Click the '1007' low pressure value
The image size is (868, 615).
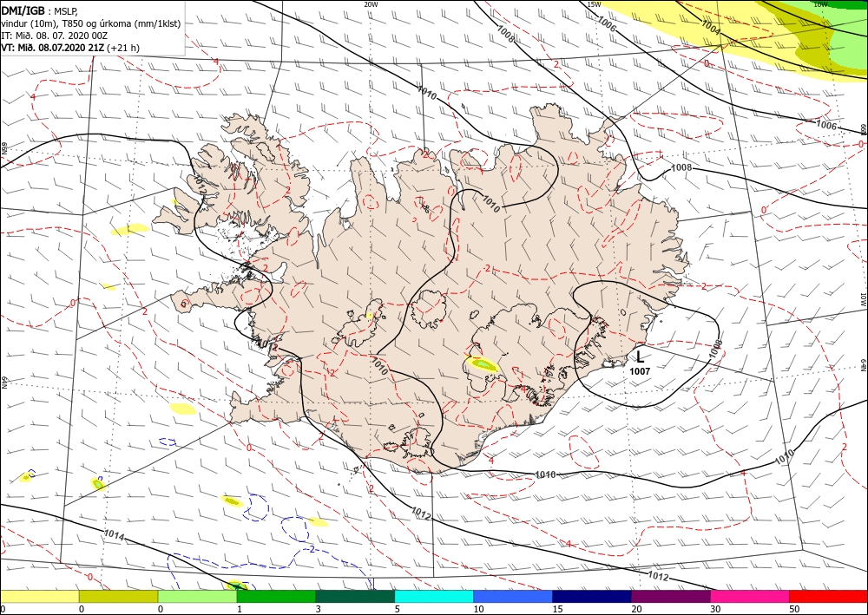(x=640, y=371)
